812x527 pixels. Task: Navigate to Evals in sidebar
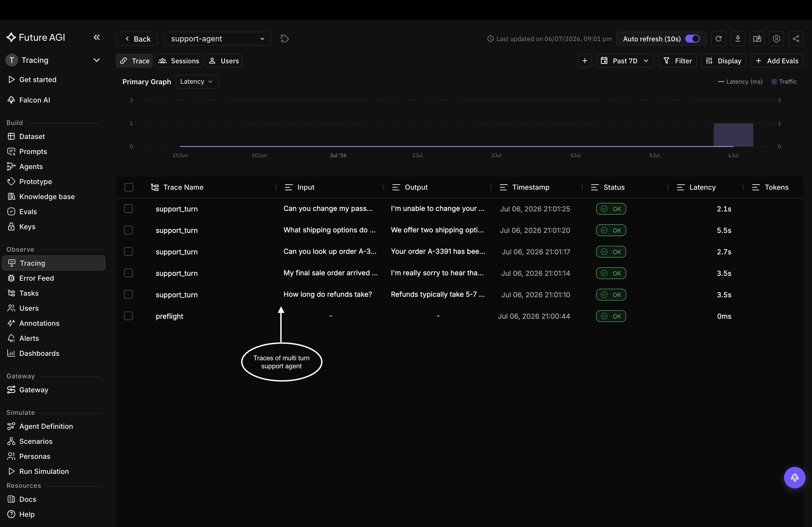click(x=28, y=211)
